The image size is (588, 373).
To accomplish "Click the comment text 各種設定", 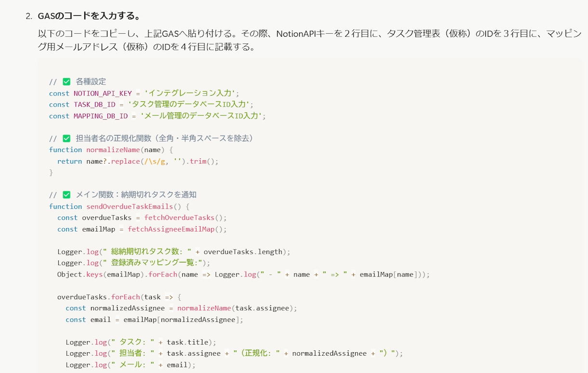I will coord(91,82).
